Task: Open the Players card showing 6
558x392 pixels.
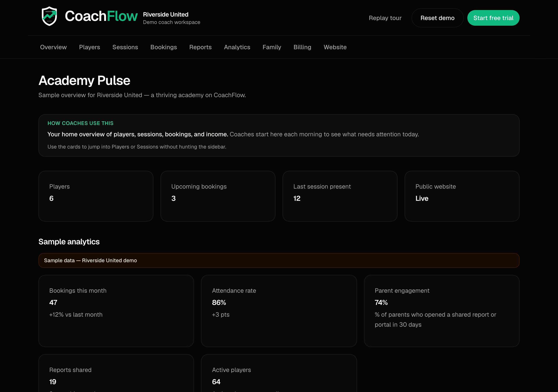Action: click(96, 196)
